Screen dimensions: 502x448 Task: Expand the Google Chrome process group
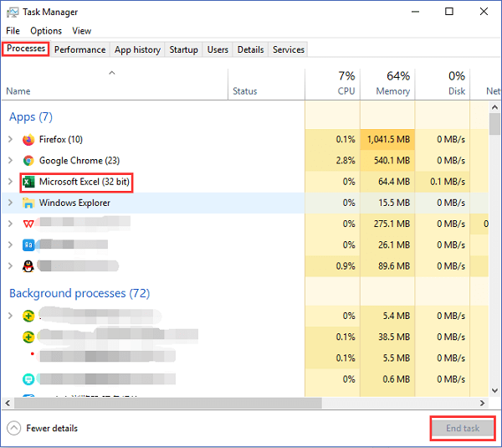[10, 161]
